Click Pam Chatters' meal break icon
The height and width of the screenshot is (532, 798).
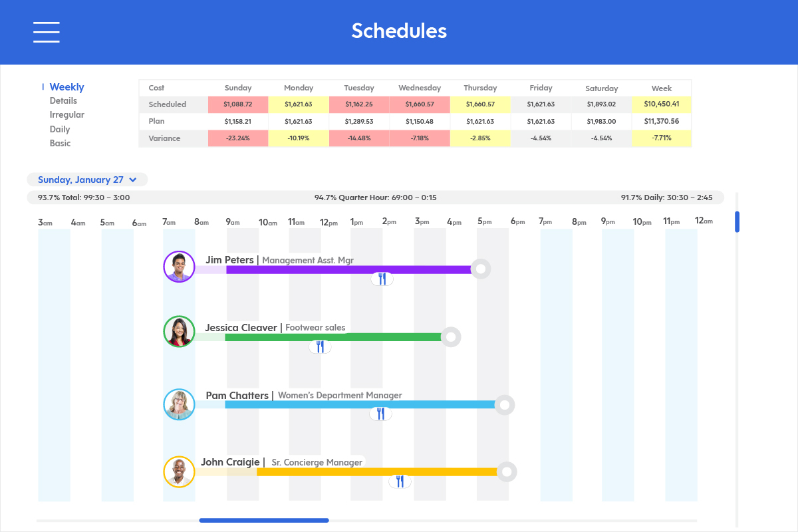380,414
